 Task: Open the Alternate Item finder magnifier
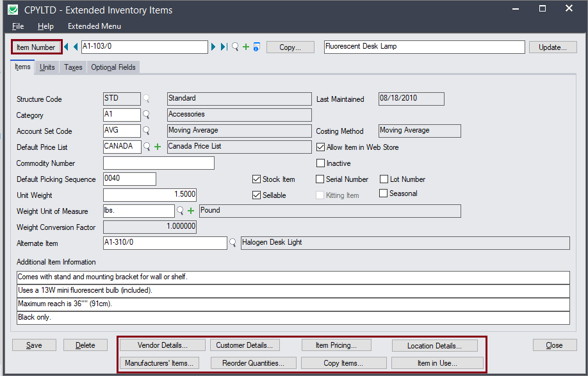coord(233,243)
